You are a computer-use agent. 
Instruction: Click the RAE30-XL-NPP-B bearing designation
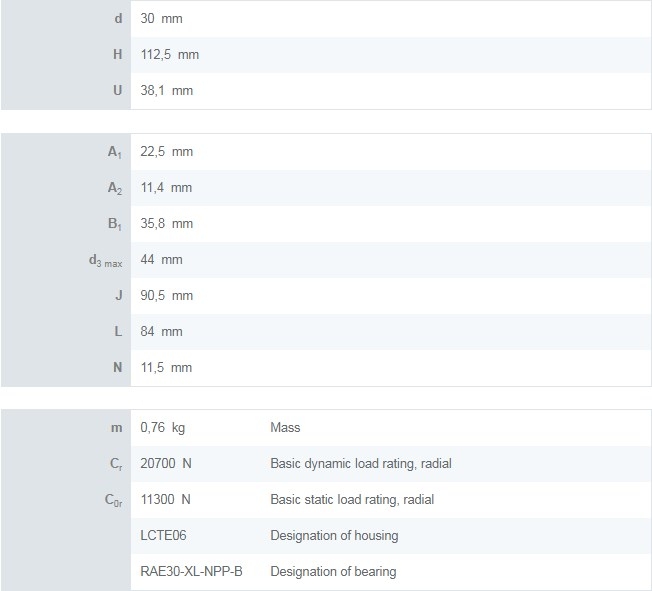(x=191, y=571)
